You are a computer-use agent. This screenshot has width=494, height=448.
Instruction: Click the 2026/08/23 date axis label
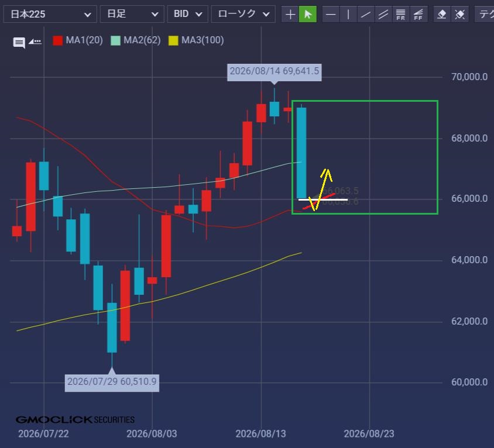click(369, 434)
